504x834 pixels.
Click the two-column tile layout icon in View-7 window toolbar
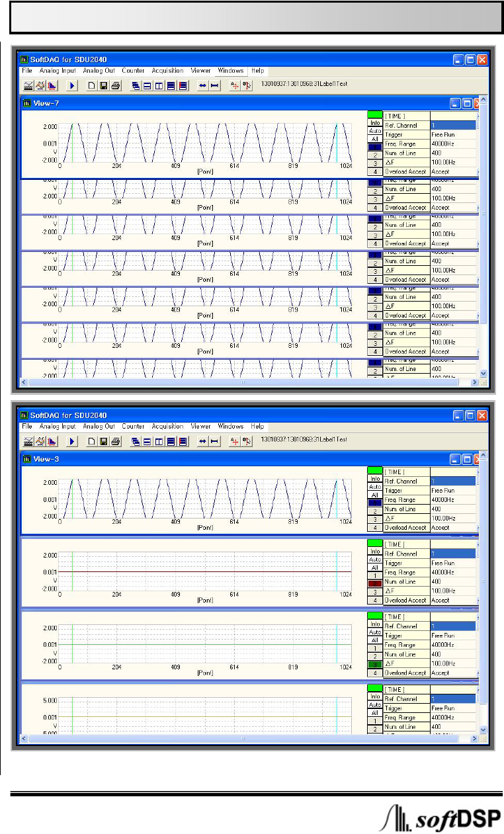(x=159, y=85)
